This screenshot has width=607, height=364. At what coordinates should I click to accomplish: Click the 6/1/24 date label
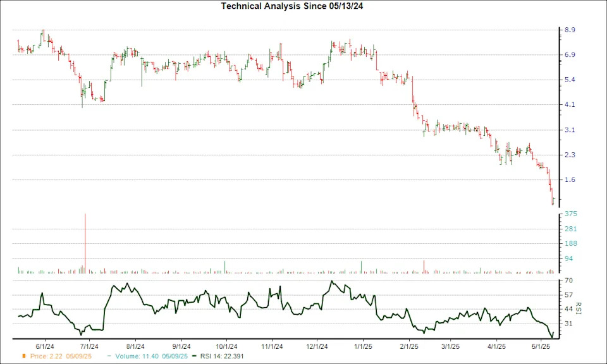[x=45, y=346]
